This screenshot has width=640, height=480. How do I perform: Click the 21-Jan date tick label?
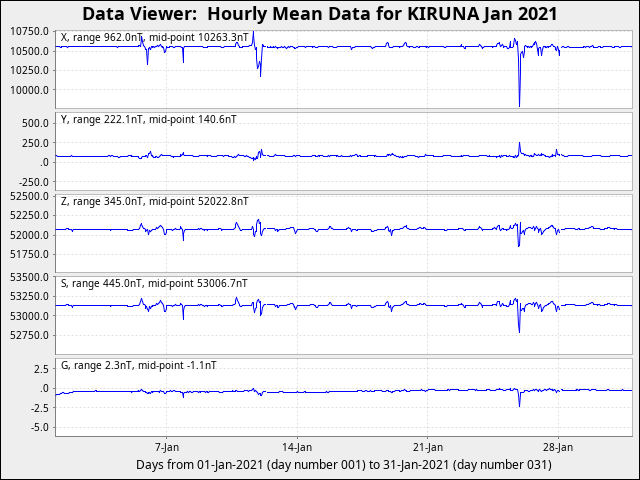point(427,447)
